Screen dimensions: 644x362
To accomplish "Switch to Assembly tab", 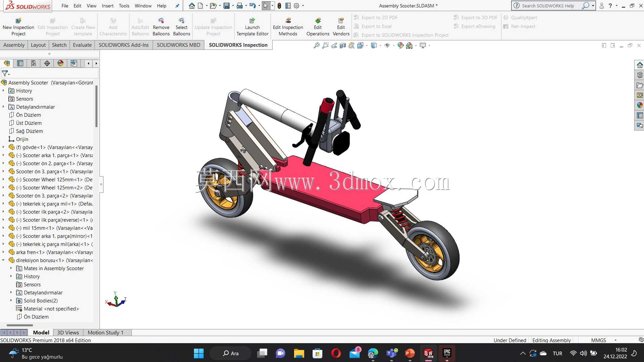I will 14,45.
